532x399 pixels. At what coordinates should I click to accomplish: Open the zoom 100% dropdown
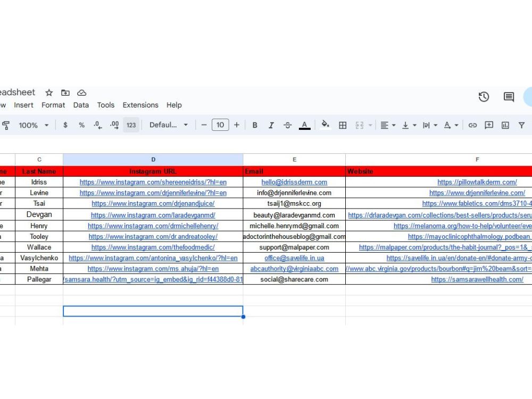[x=33, y=125]
